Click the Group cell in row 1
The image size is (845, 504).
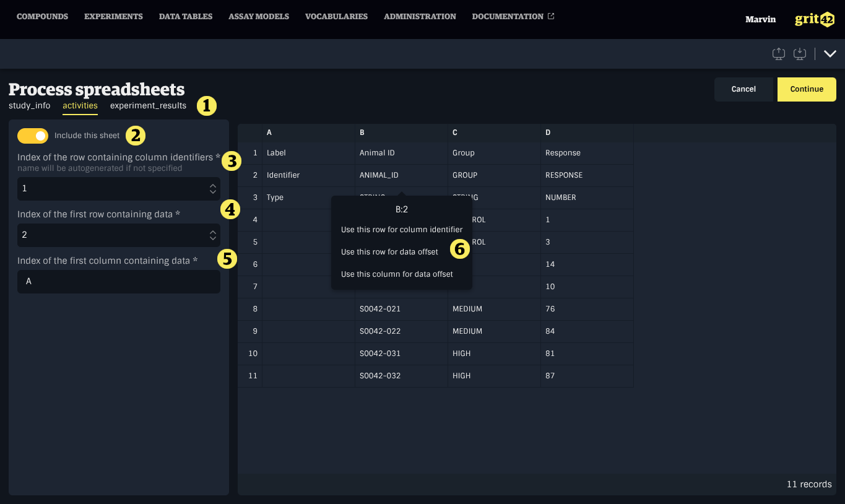click(x=495, y=153)
